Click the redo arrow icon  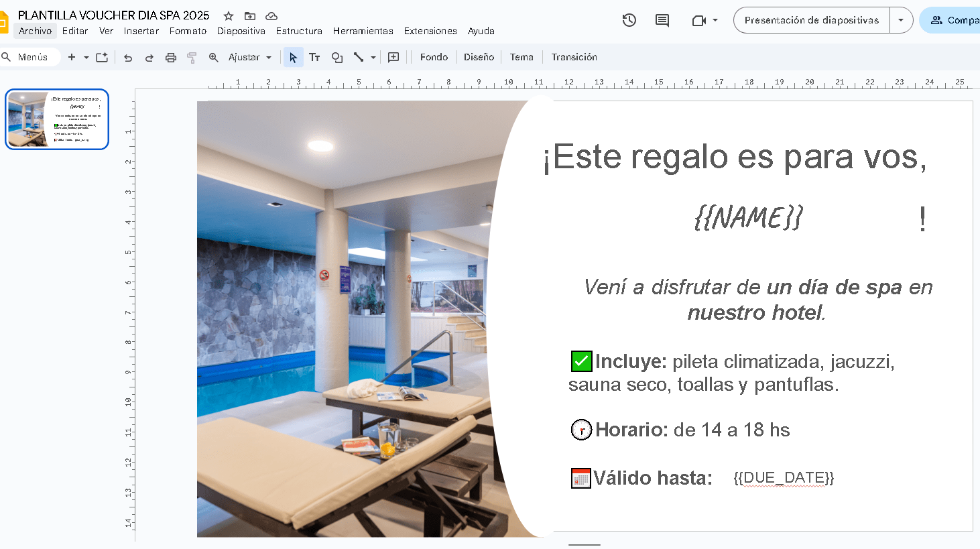coord(149,58)
